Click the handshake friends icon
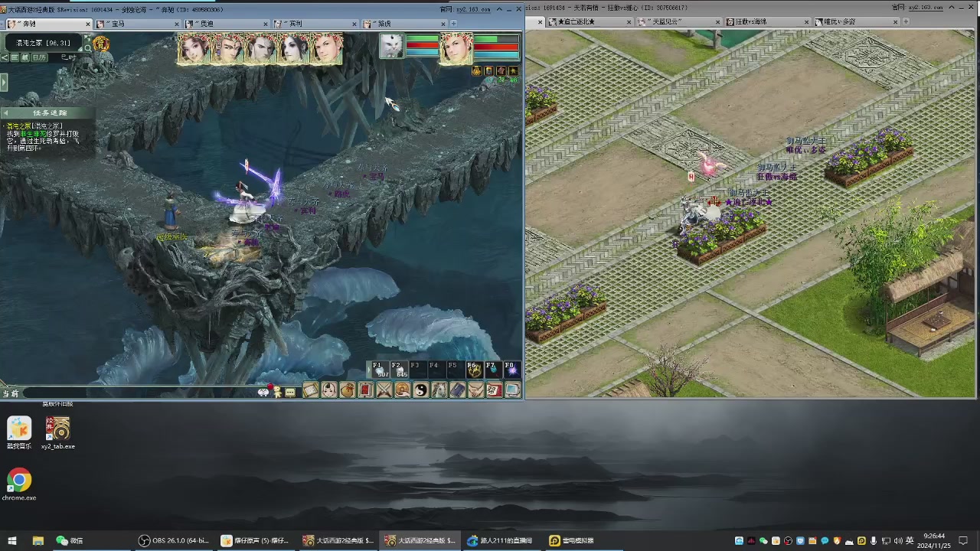The height and width of the screenshot is (551, 980). coord(476,390)
